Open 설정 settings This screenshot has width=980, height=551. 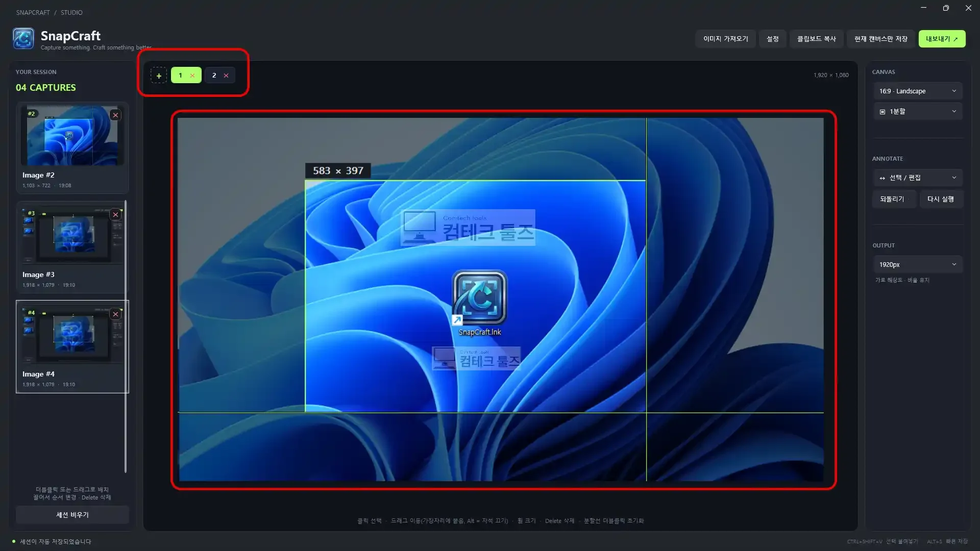click(x=772, y=39)
